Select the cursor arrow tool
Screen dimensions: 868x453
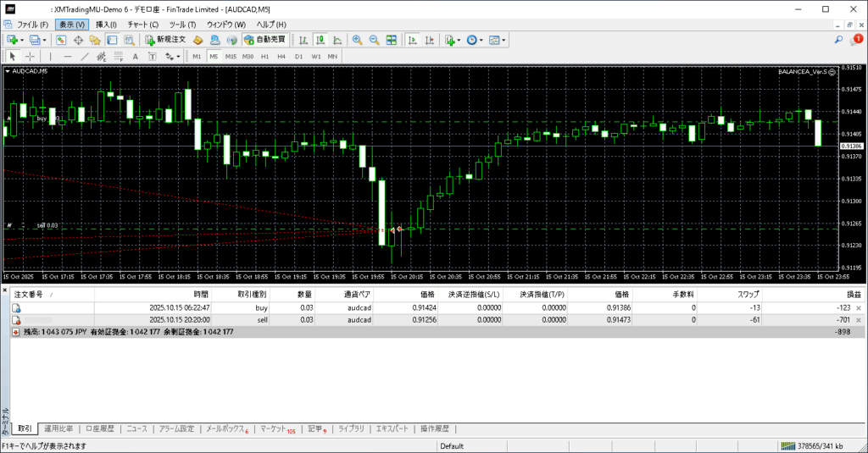tap(12, 57)
